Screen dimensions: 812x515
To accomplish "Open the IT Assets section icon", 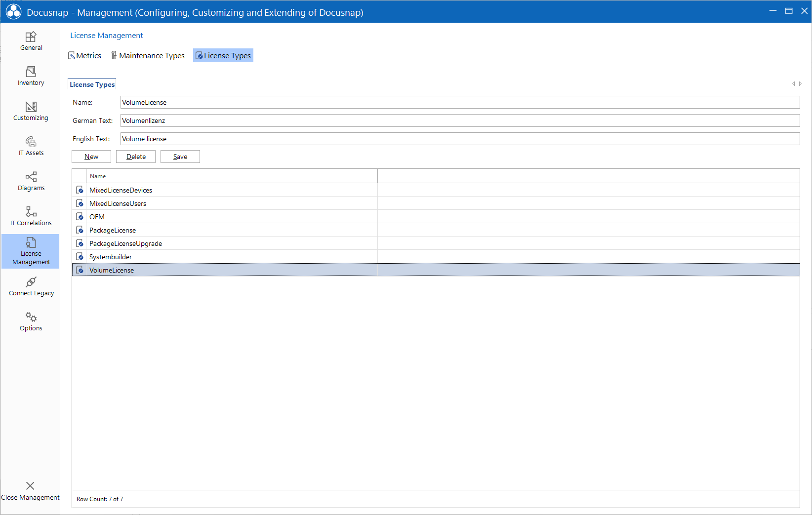I will [x=31, y=142].
